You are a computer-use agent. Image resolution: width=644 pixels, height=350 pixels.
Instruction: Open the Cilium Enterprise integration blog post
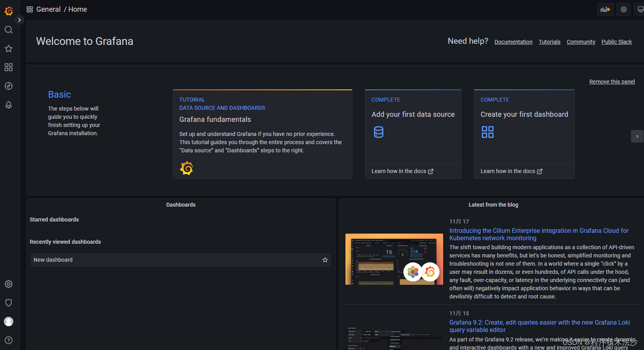pos(539,234)
